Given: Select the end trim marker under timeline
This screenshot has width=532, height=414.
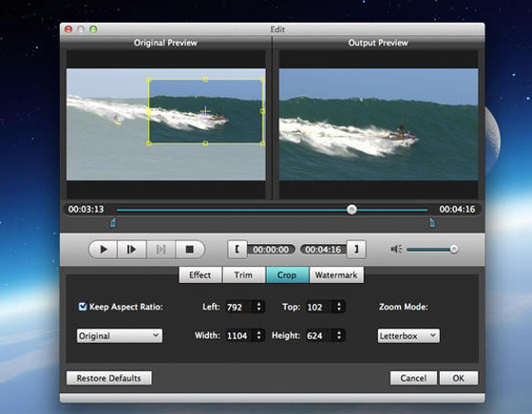Looking at the screenshot, I should click(x=432, y=223).
